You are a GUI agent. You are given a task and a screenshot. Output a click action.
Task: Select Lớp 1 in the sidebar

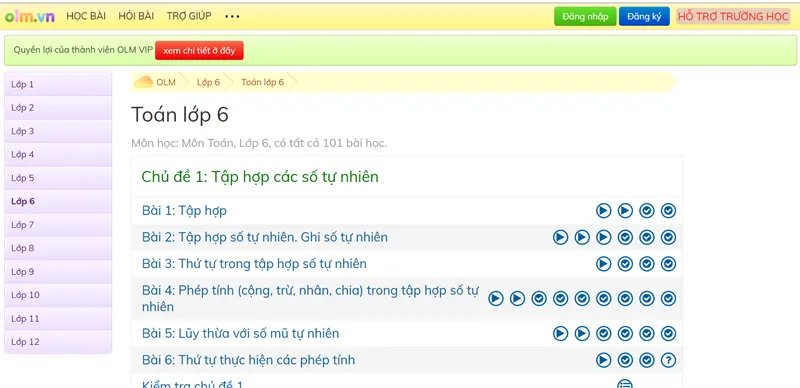tap(58, 84)
